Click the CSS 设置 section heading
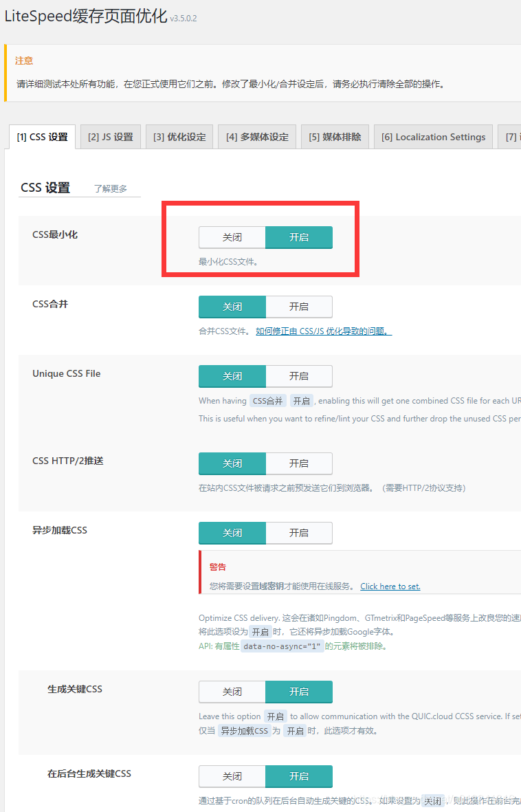521x812 pixels. pyautogui.click(x=45, y=188)
